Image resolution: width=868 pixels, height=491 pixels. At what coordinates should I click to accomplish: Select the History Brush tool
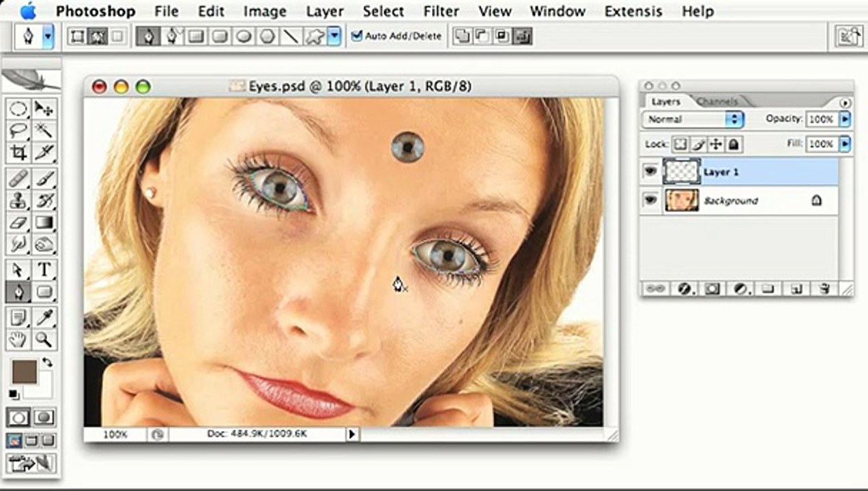44,200
